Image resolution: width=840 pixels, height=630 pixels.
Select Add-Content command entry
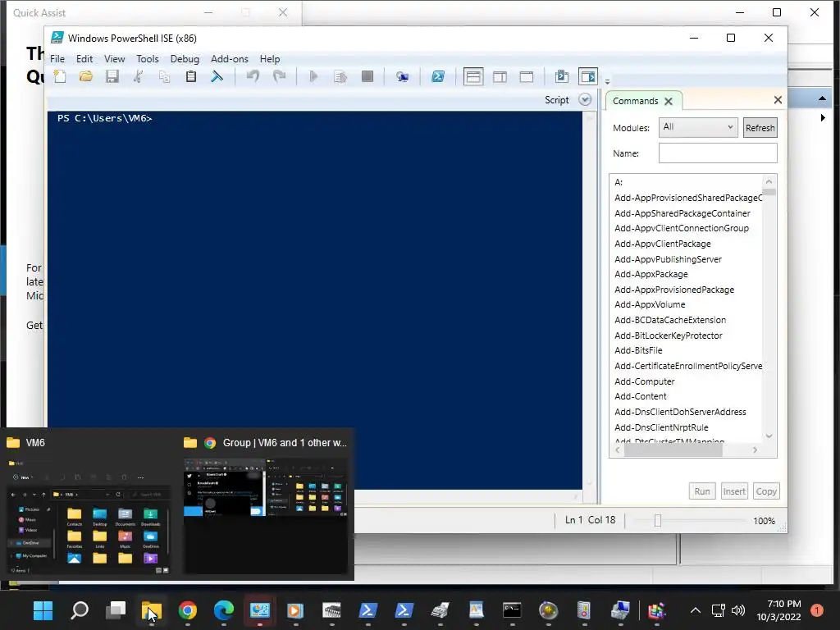(640, 396)
